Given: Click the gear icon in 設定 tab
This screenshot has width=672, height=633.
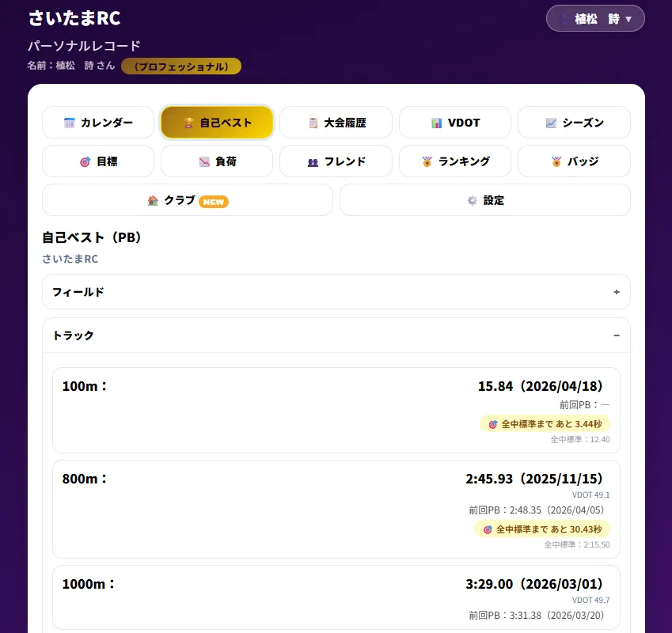Looking at the screenshot, I should point(472,200).
